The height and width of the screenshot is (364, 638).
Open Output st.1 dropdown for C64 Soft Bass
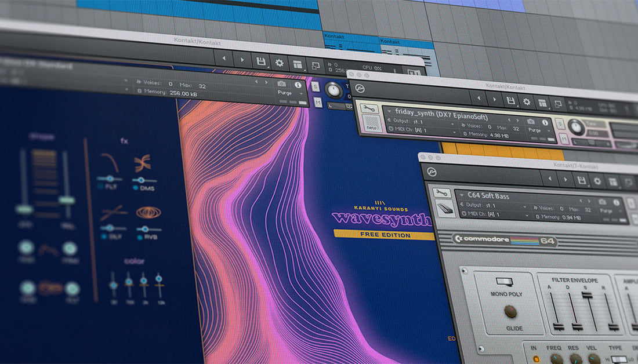point(494,206)
